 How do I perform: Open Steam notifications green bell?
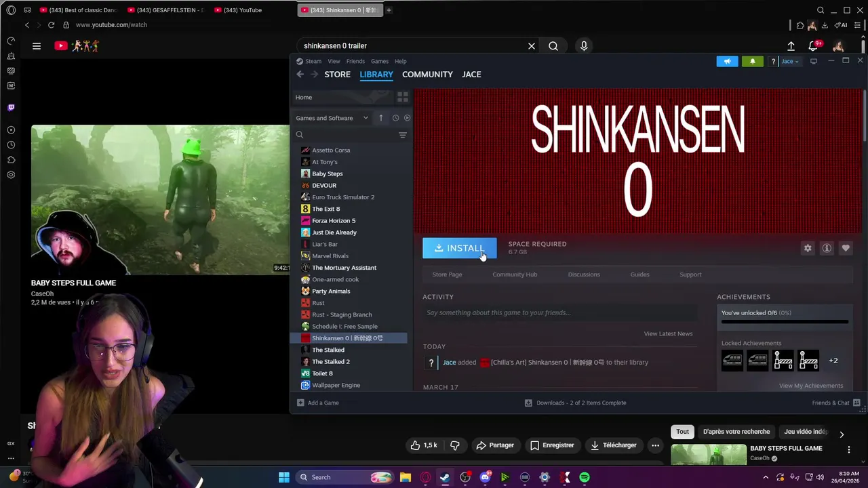752,61
